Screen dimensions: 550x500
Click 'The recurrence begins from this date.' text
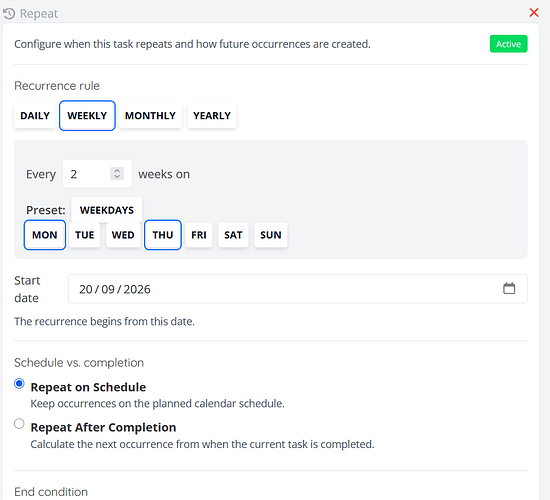[x=104, y=321]
